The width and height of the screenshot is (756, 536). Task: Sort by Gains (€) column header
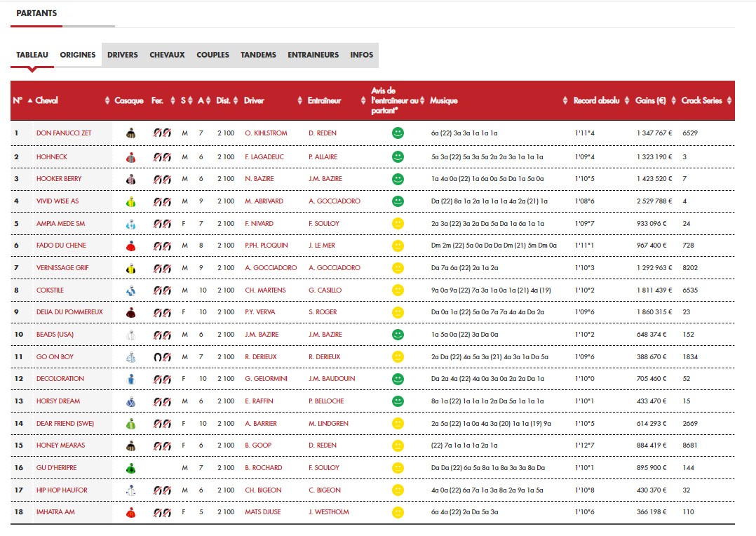point(650,101)
